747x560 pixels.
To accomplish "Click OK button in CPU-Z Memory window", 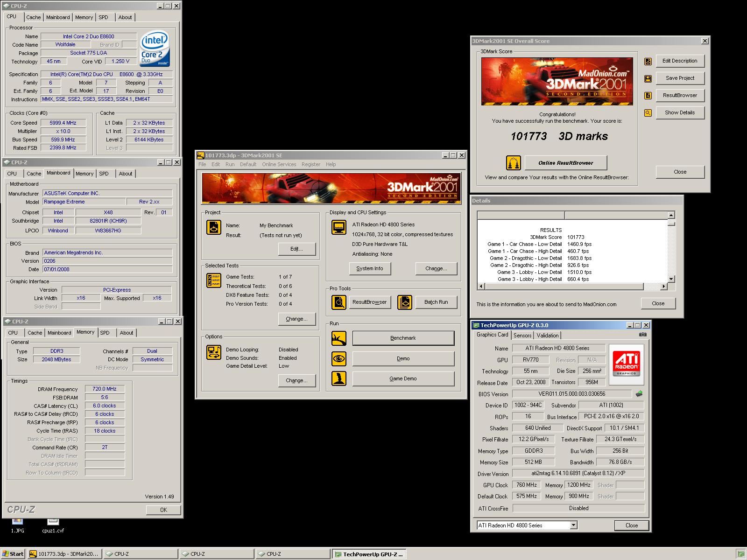I will coord(163,510).
